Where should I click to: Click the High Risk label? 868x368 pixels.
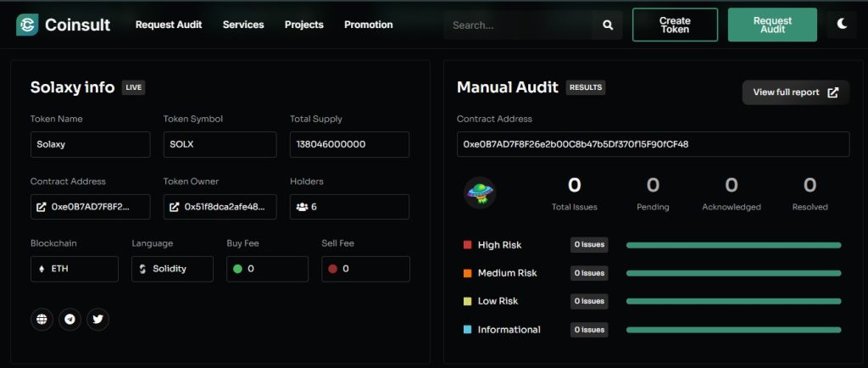[x=500, y=244]
